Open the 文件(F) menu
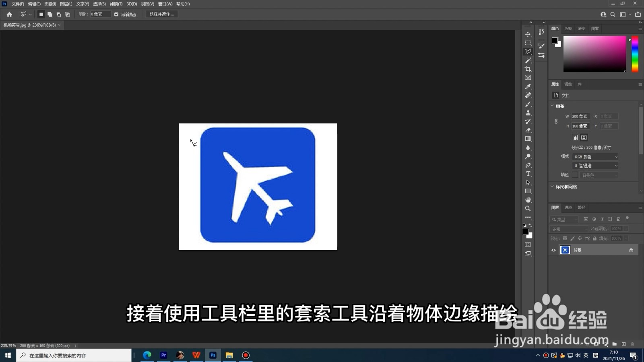This screenshot has width=644, height=362. click(18, 4)
